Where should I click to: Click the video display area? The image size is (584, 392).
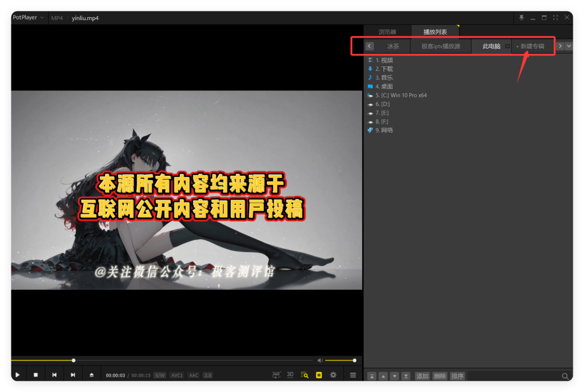(x=187, y=190)
